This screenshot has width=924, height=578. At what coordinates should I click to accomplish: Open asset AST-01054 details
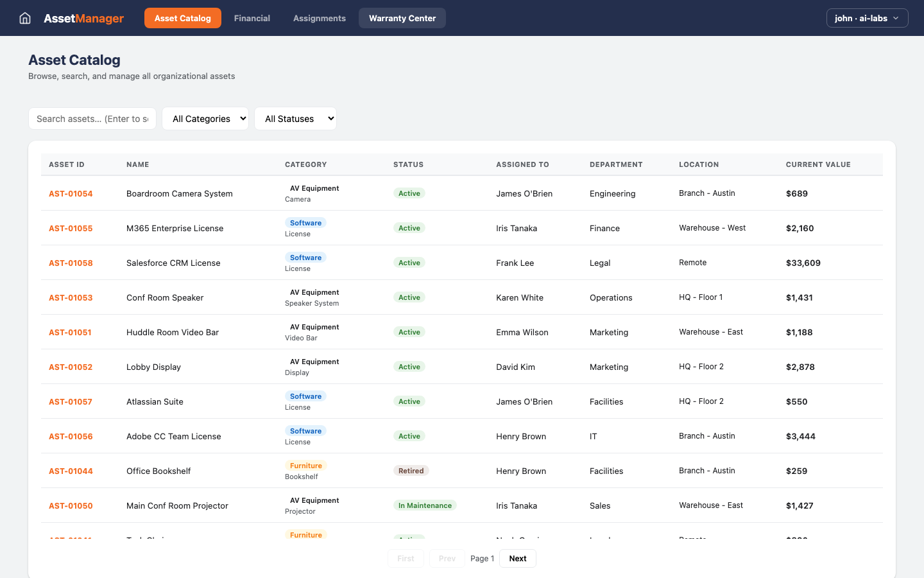point(70,193)
